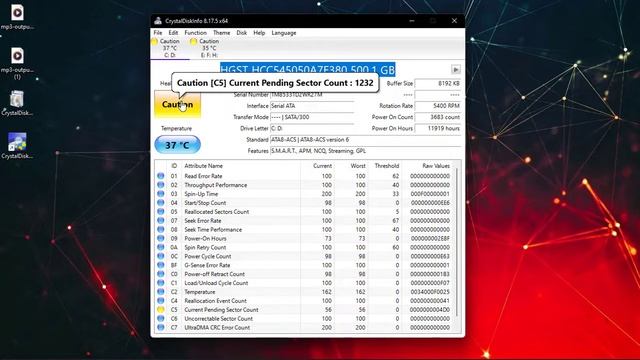Select the Current Pending Sector Count attribute name
Viewport: 640px width, 360px height.
[221, 310]
